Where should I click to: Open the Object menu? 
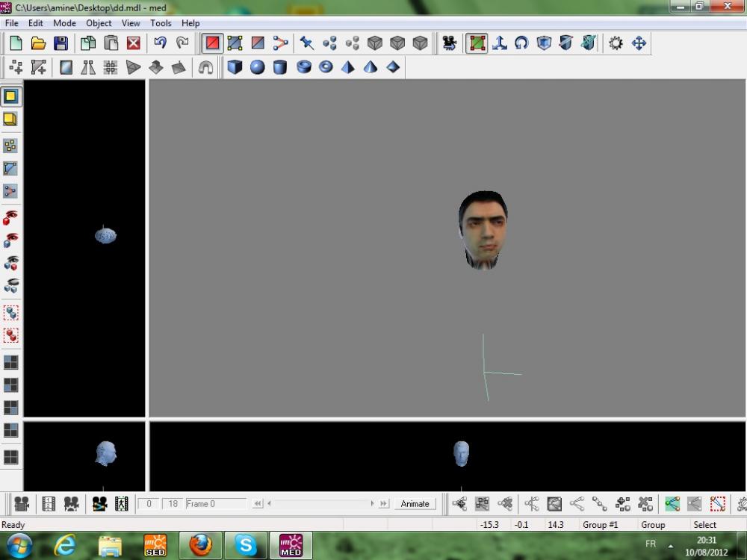click(99, 23)
